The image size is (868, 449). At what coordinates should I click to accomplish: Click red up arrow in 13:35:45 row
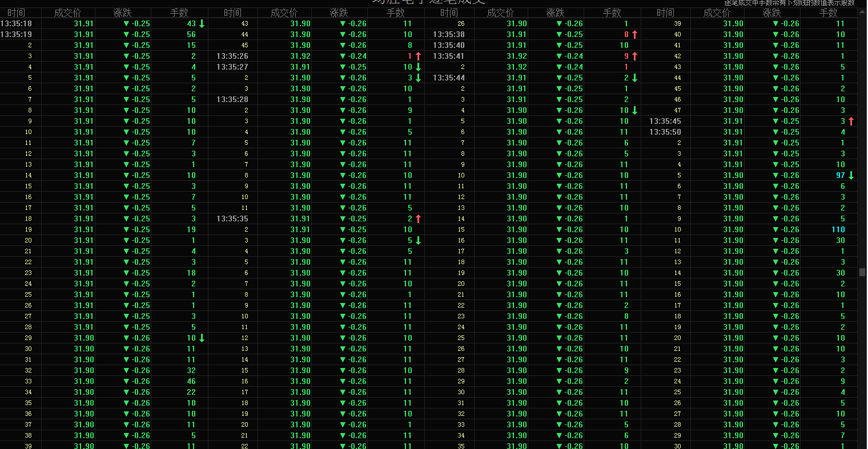tap(851, 122)
